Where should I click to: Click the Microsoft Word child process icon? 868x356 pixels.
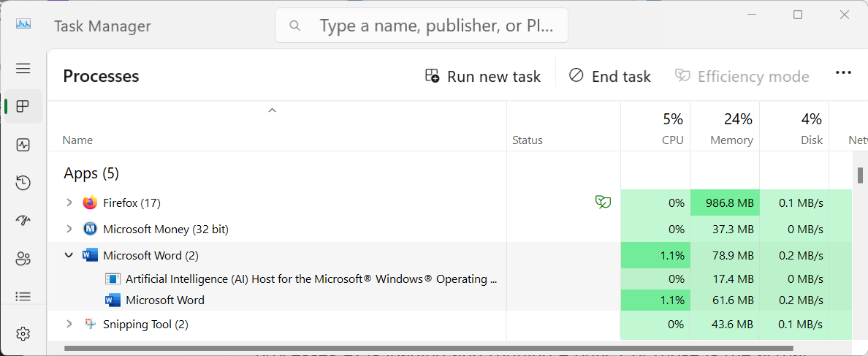[x=113, y=300]
